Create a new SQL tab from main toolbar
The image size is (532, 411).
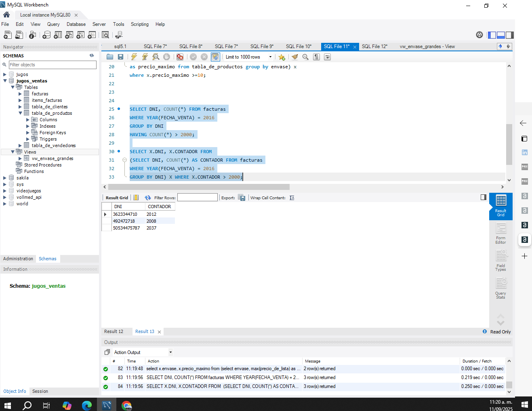point(8,35)
